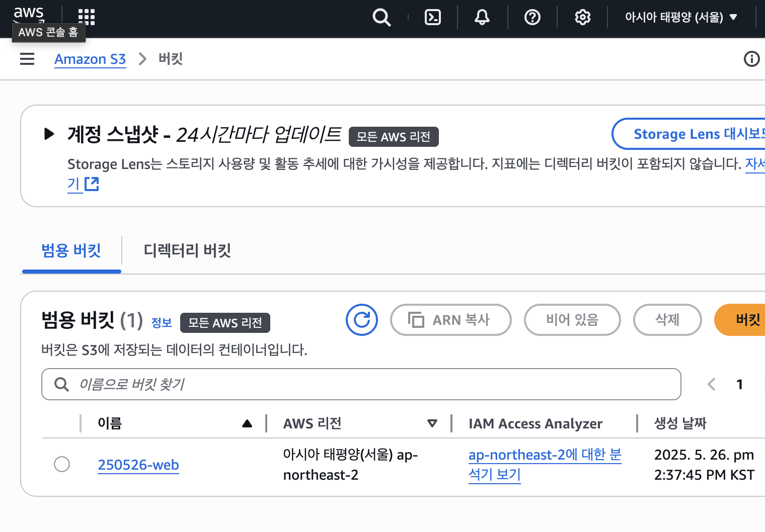Viewport: 765px width, 532px height.
Task: Click the AWS 콘솔 홈 tooltip label
Action: (x=48, y=32)
